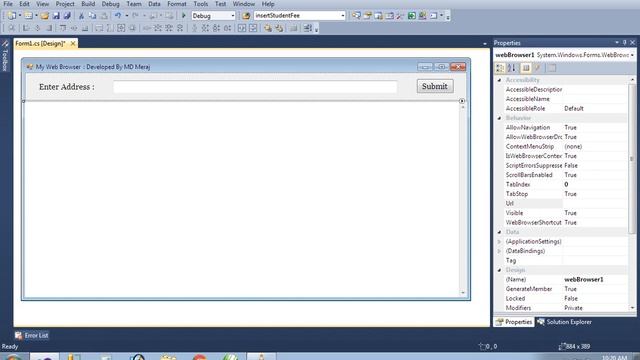640x360 pixels.
Task: Collapse the Design property category
Action: coord(499,270)
